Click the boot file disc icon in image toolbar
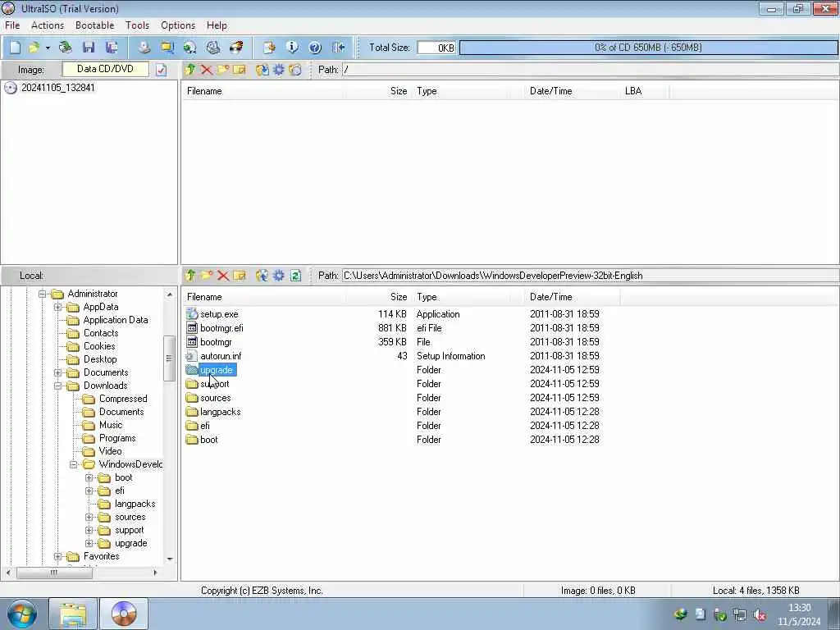 pos(295,70)
